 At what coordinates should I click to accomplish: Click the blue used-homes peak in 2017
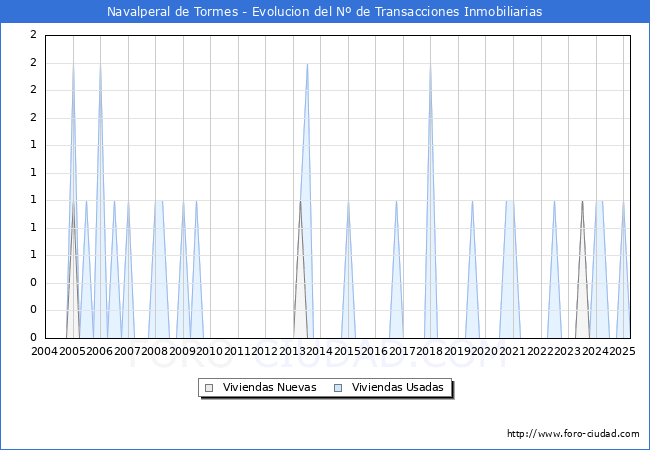click(396, 269)
